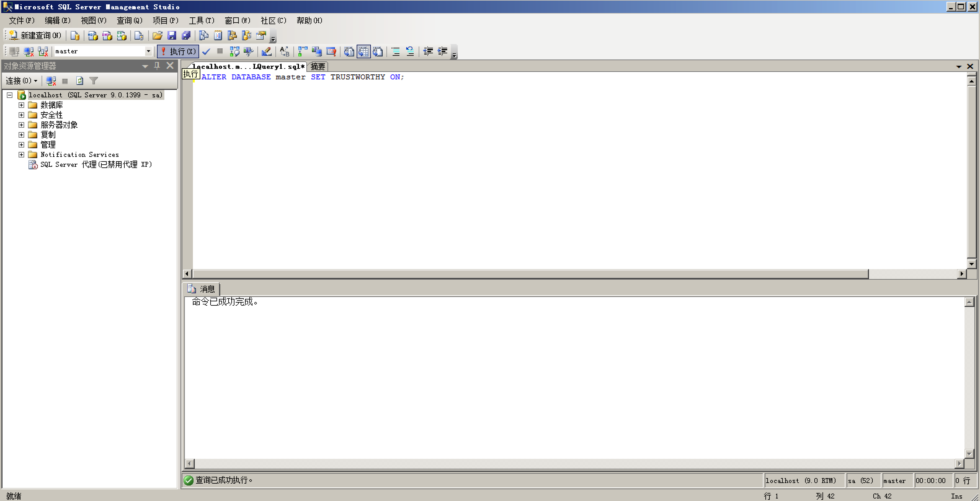
Task: Expand the 安全性 folder node
Action: (x=21, y=115)
